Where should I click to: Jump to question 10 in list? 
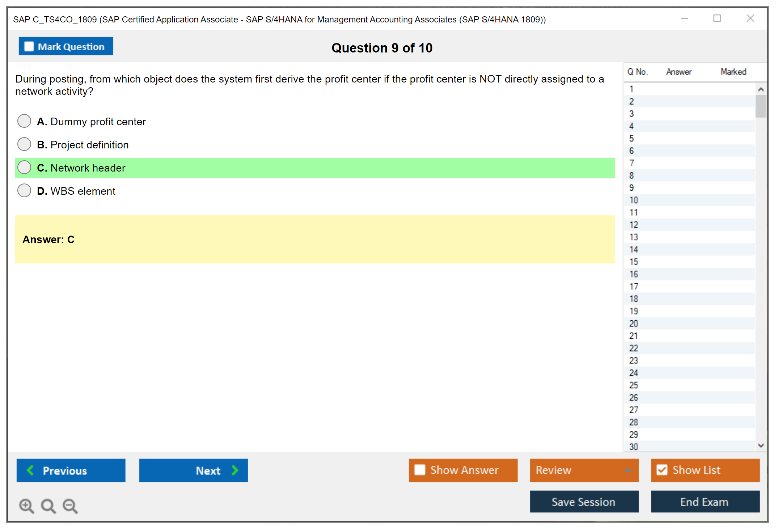tap(634, 200)
